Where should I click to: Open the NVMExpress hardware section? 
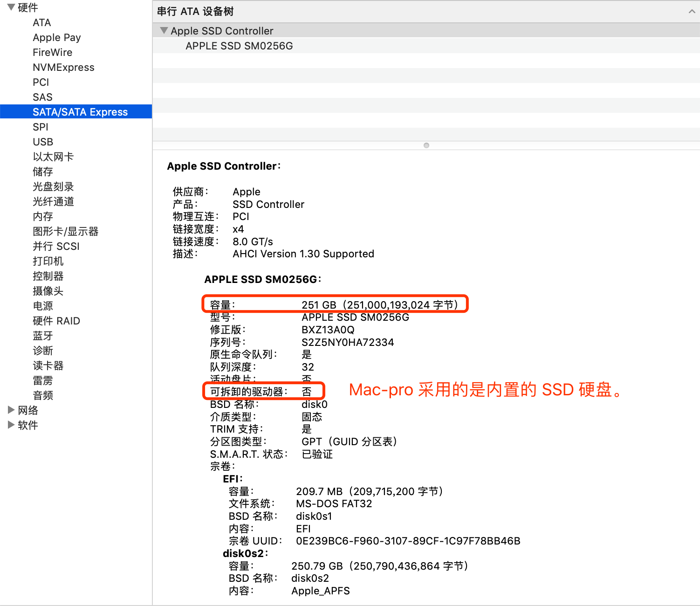point(63,67)
